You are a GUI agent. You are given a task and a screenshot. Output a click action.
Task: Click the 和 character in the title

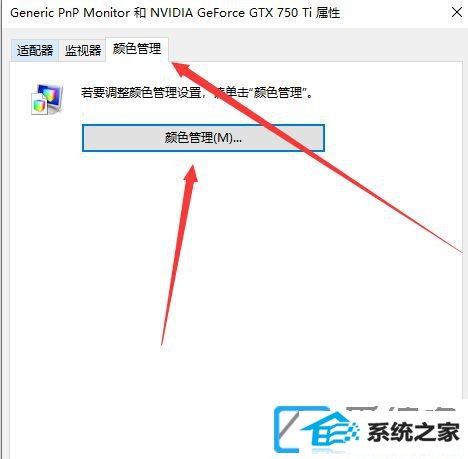tap(140, 13)
